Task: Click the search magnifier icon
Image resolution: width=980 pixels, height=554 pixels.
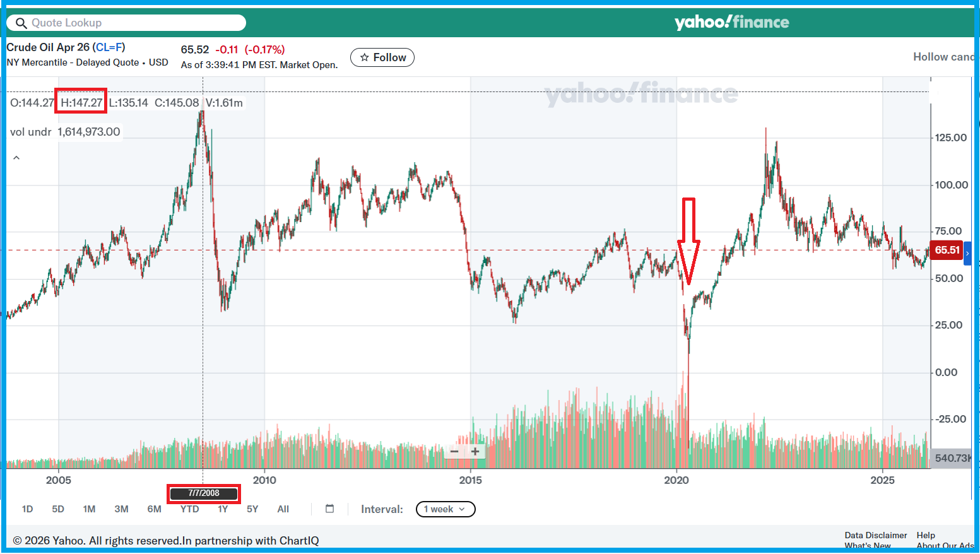Action: (x=21, y=23)
